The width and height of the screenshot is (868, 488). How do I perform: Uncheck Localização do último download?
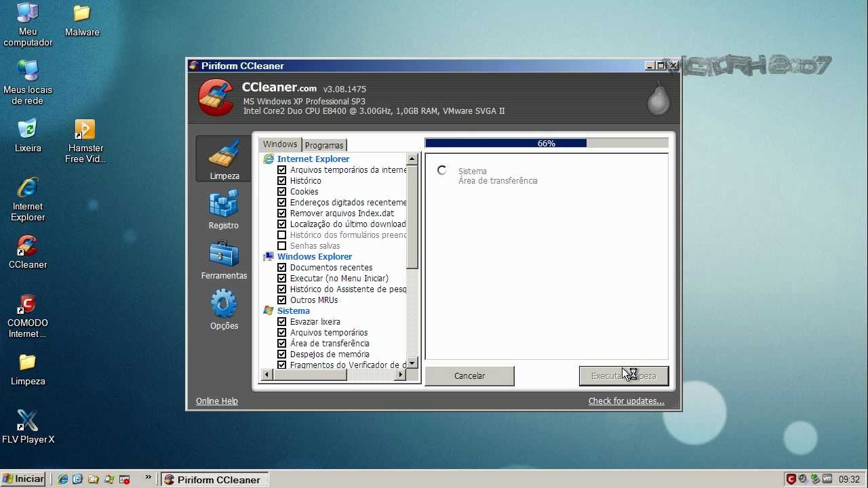coord(282,224)
